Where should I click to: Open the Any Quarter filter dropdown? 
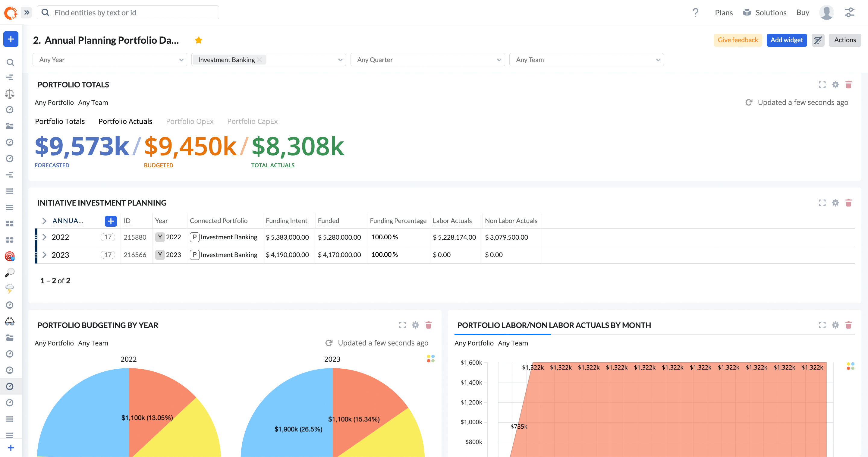click(428, 60)
